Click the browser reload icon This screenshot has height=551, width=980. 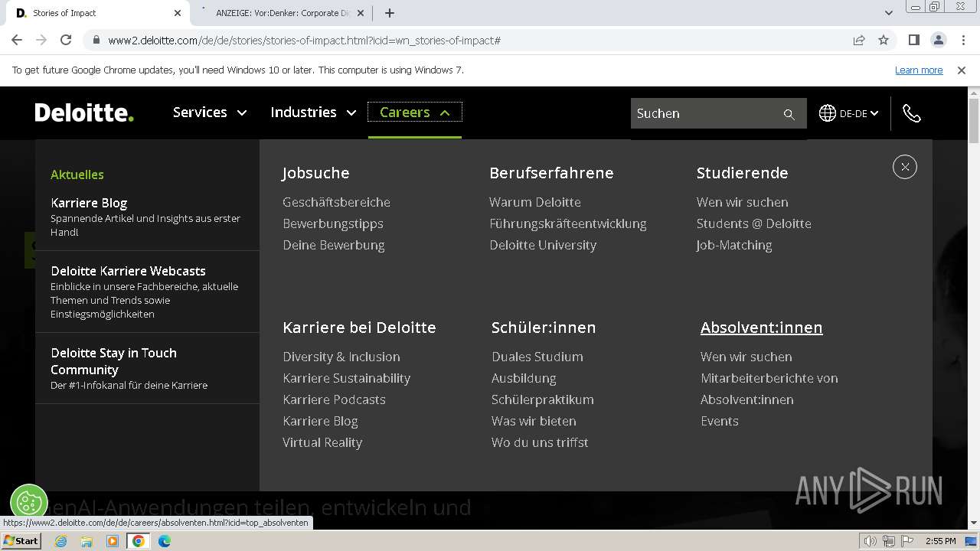pyautogui.click(x=66, y=40)
